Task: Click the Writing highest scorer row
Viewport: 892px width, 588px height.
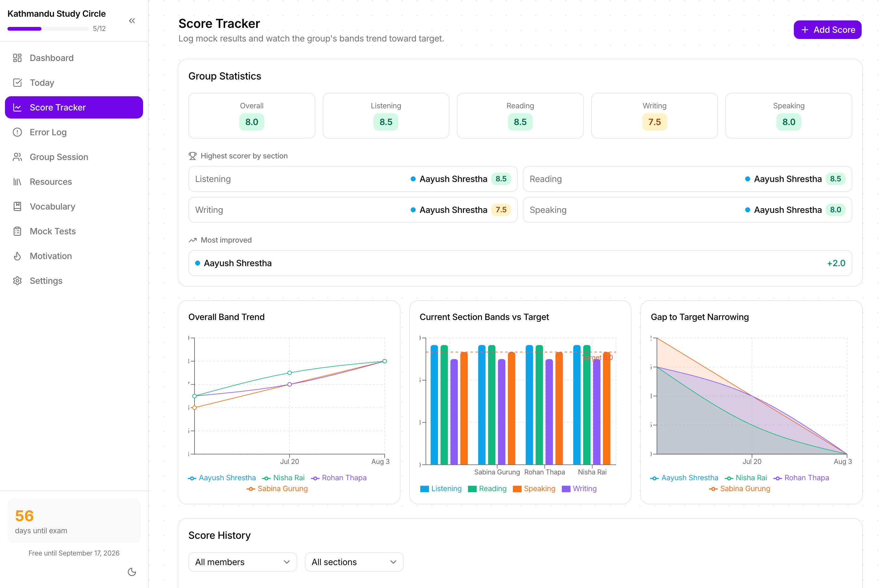Action: click(x=353, y=210)
